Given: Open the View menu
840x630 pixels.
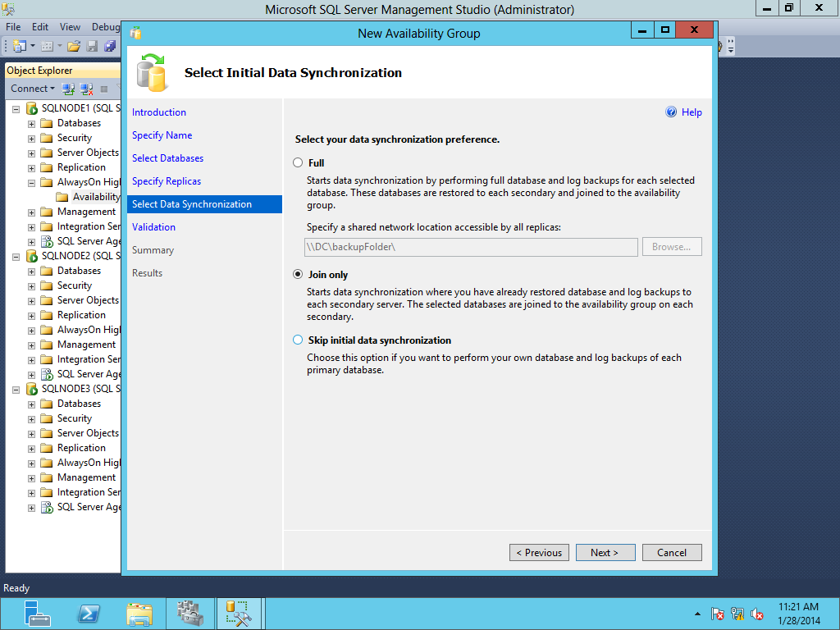Looking at the screenshot, I should pos(70,27).
